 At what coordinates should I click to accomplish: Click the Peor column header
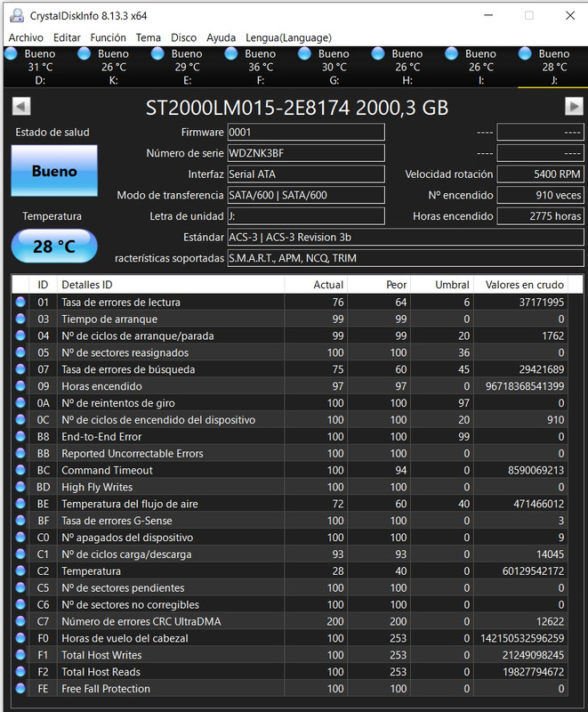(379, 285)
